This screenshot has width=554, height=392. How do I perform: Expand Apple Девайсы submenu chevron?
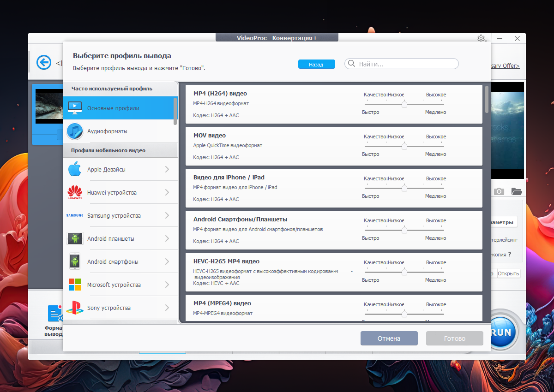(167, 169)
